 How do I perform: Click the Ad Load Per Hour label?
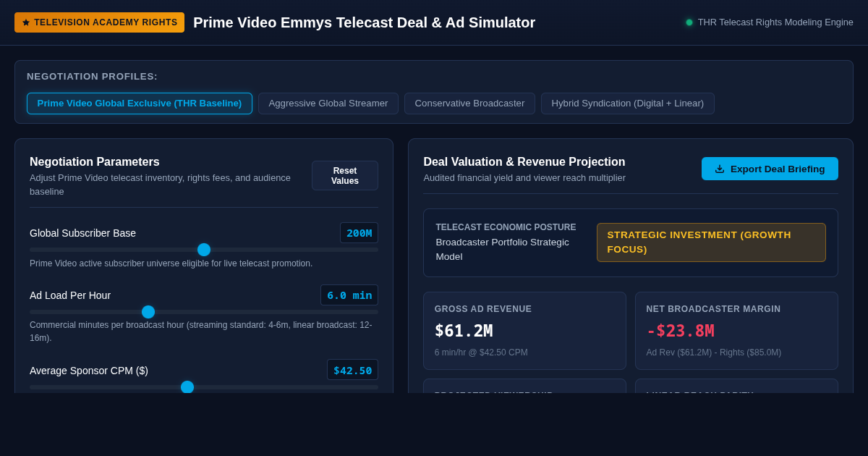(x=70, y=295)
